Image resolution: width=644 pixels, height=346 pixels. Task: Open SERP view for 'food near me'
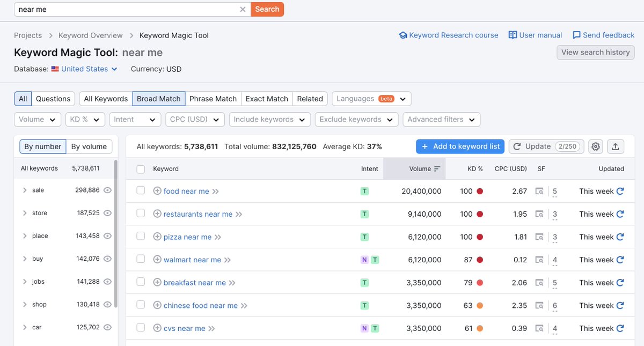[x=539, y=192]
